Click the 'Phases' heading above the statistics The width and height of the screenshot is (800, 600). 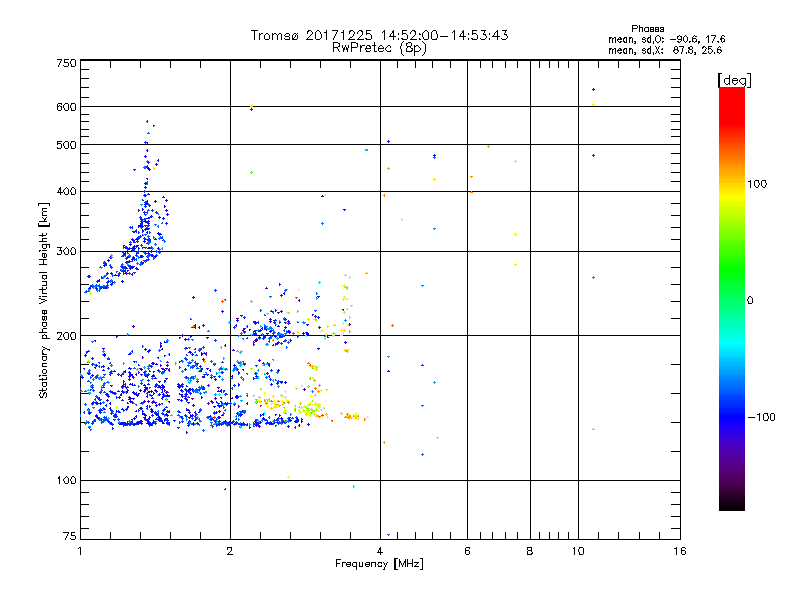pos(647,29)
